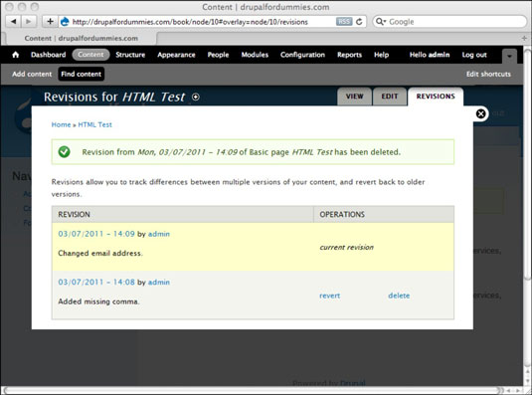532x395 pixels.
Task: Switch to the VIEW tab
Action: tap(354, 97)
